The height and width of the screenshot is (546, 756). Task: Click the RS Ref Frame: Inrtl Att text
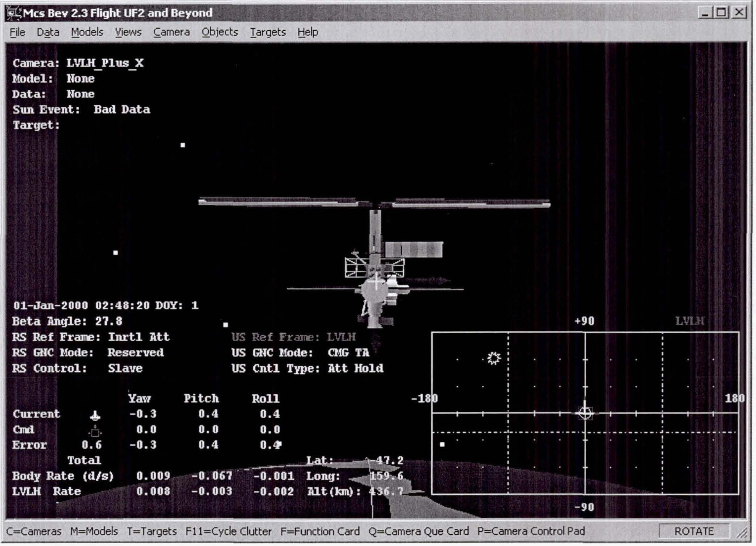[x=91, y=337]
